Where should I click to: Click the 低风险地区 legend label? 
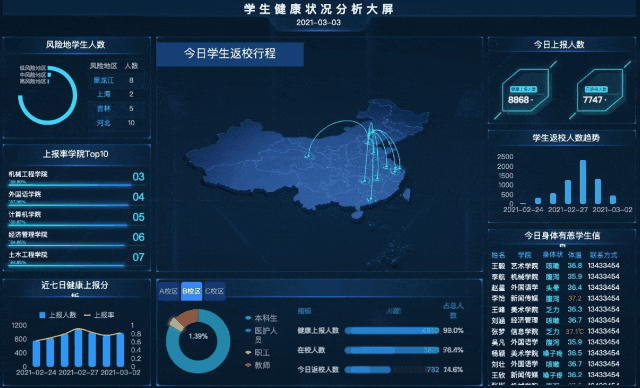coord(33,68)
